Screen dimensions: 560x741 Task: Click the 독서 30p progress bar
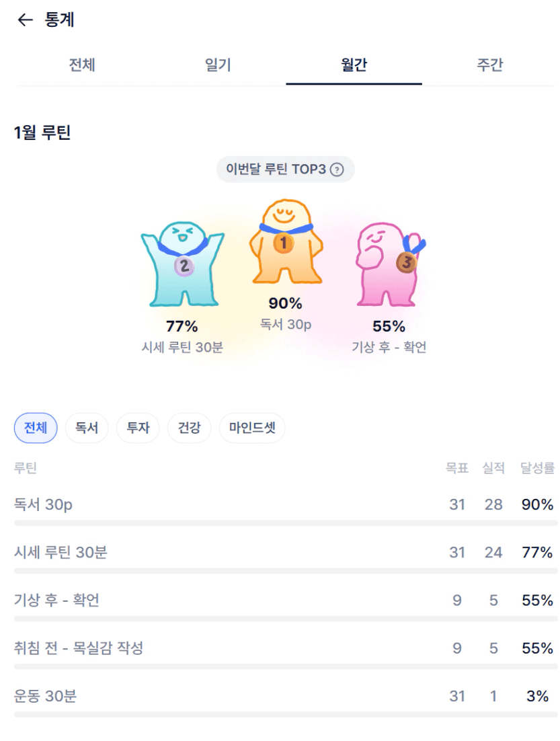coord(285,522)
